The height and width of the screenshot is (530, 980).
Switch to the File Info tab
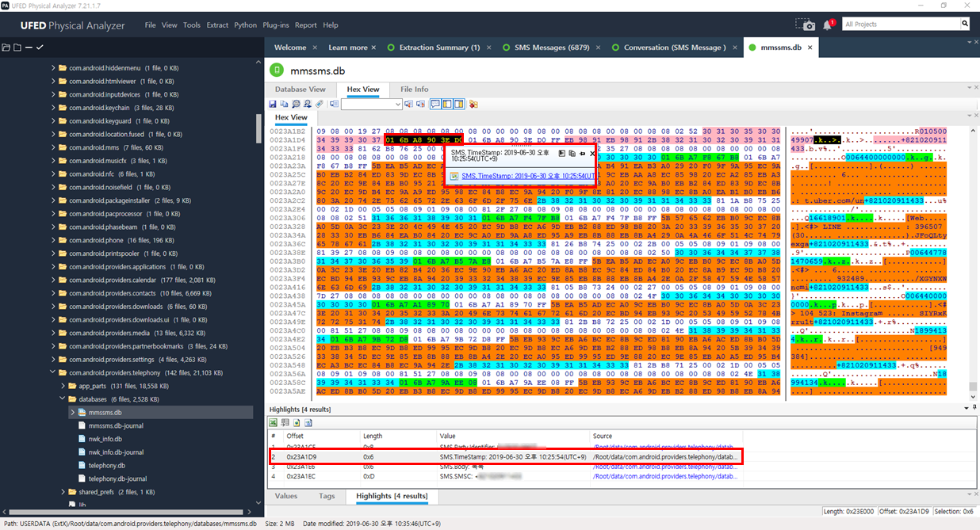point(415,90)
